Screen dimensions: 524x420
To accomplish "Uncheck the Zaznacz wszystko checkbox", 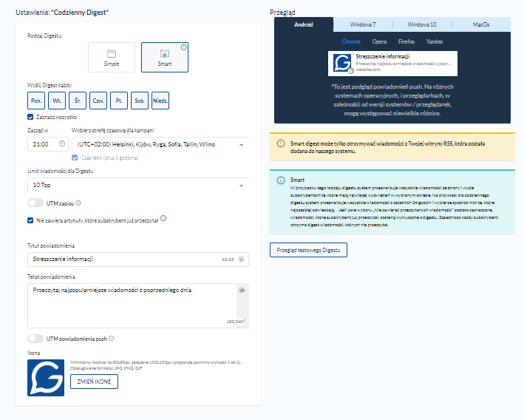I will 30,117.
